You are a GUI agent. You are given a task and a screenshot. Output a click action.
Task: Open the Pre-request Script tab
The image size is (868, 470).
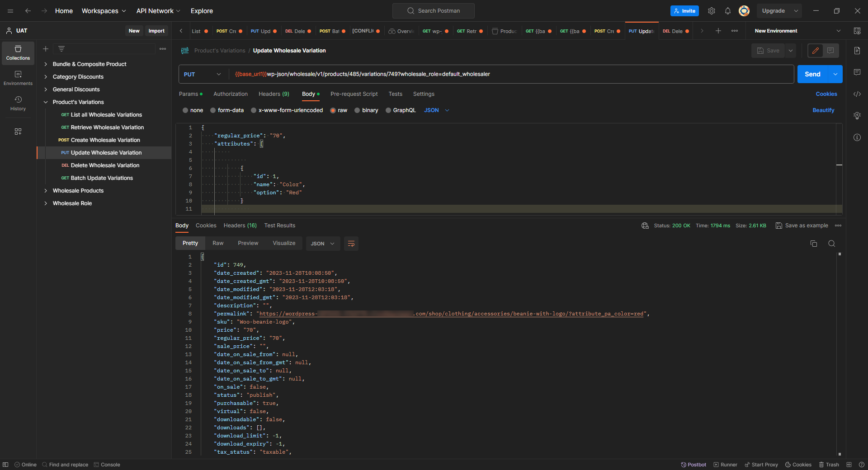pos(354,94)
